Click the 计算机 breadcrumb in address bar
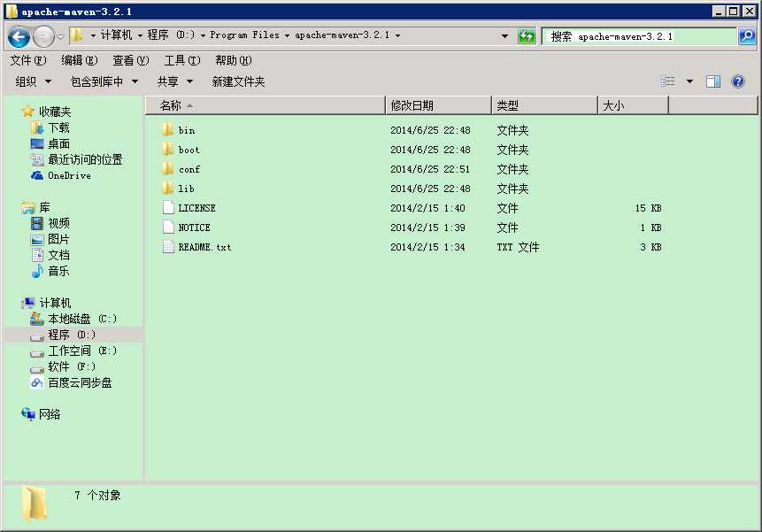 [x=116, y=35]
